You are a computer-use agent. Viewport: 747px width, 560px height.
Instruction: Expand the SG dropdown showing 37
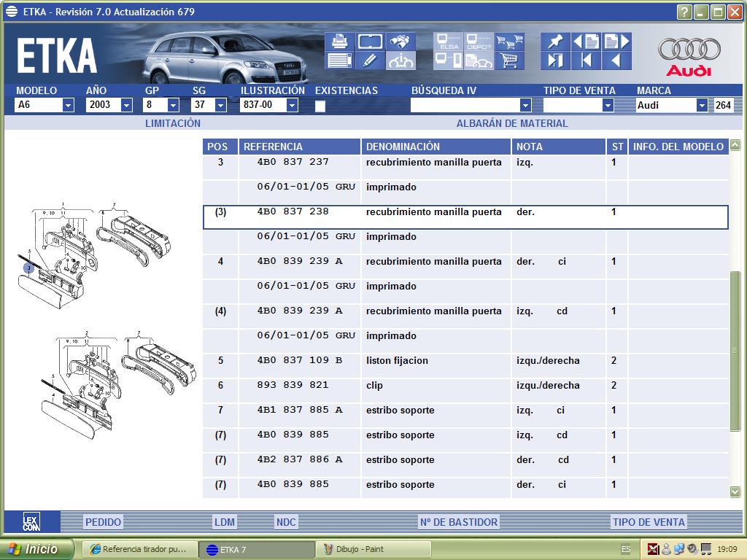(x=220, y=105)
